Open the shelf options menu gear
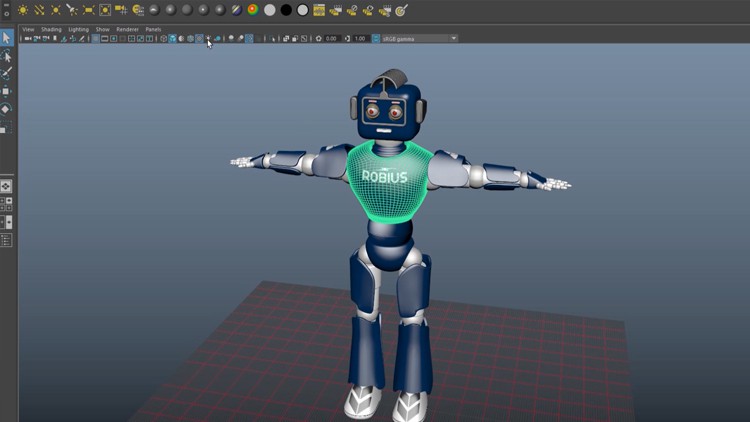750x422 pixels. click(7, 14)
